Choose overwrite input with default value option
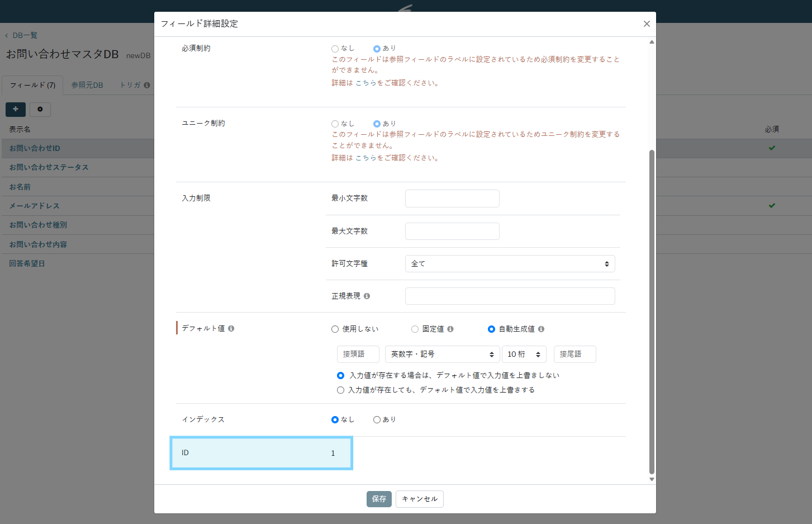The width and height of the screenshot is (812, 524). tap(340, 390)
